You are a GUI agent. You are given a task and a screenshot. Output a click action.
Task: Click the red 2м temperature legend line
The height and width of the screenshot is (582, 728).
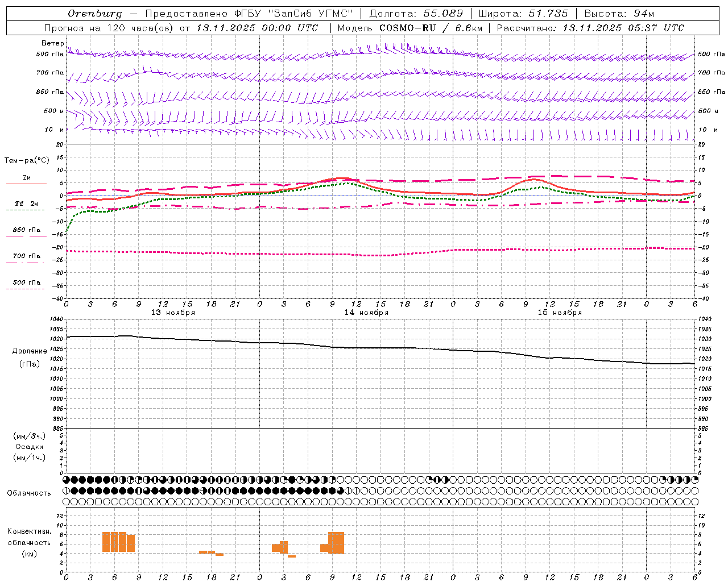pos(26,184)
